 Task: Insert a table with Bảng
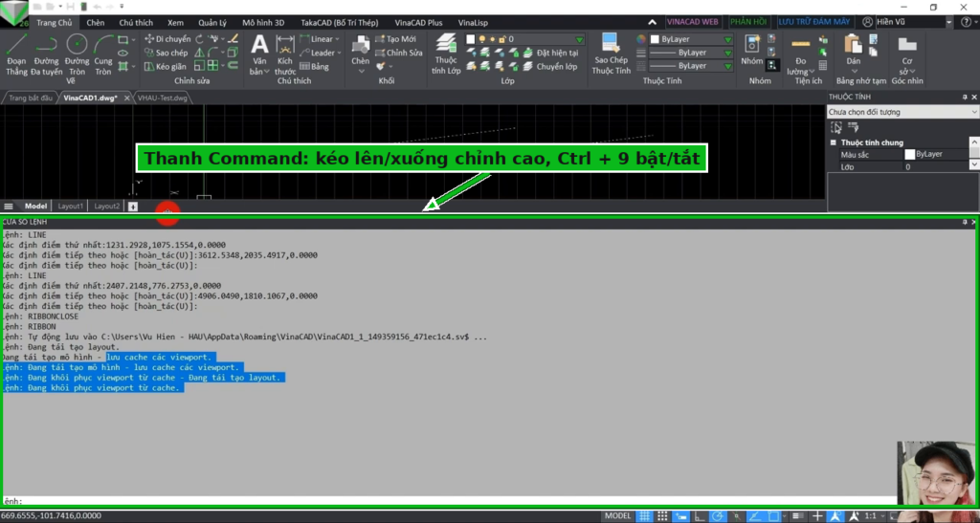point(314,66)
